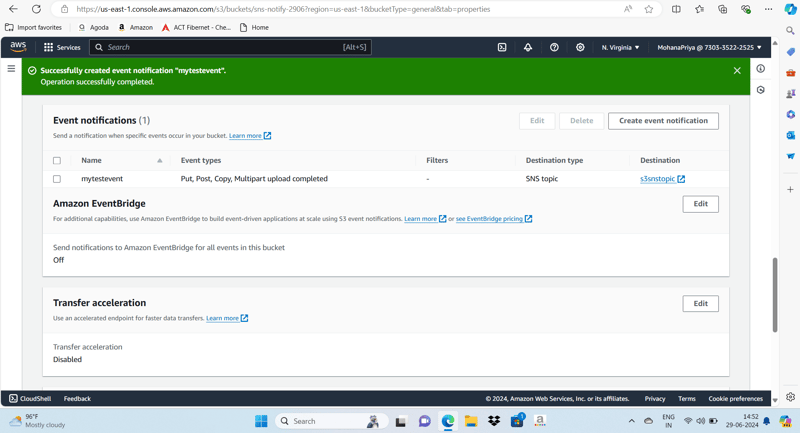The image size is (800, 433).
Task: Expand the left hamburger navigation menu
Action: coord(11,68)
